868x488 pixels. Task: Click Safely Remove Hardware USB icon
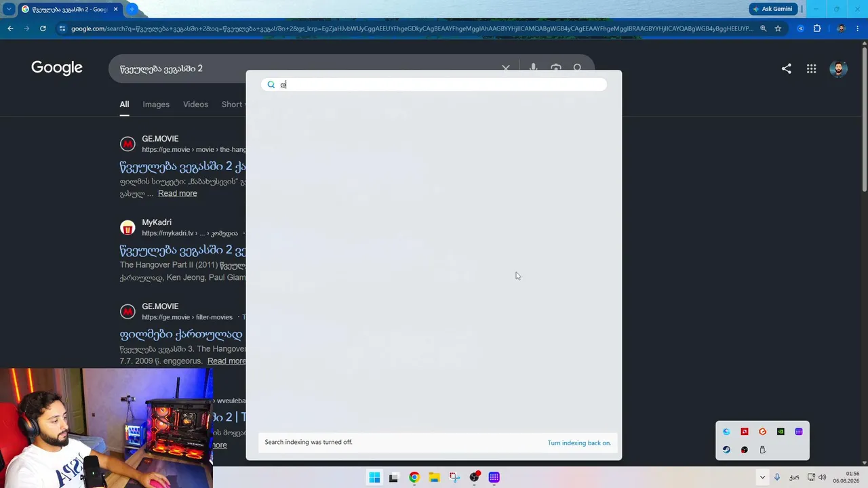pos(763,449)
